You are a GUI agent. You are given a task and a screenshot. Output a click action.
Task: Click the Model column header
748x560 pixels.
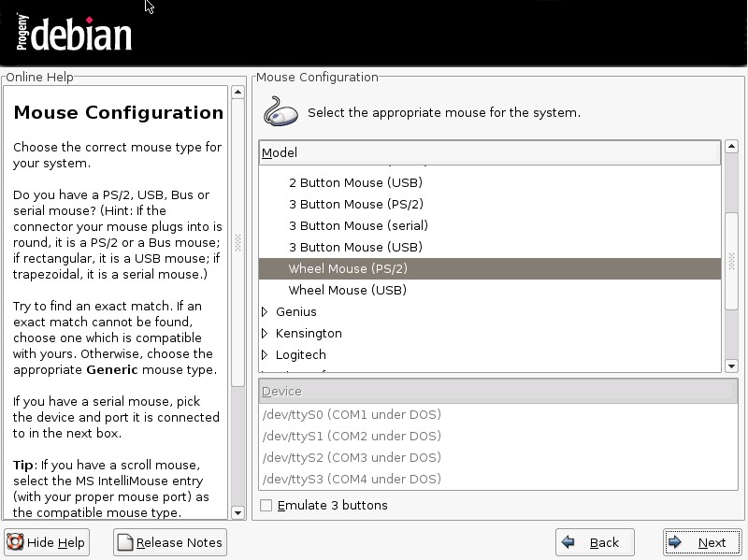point(489,152)
